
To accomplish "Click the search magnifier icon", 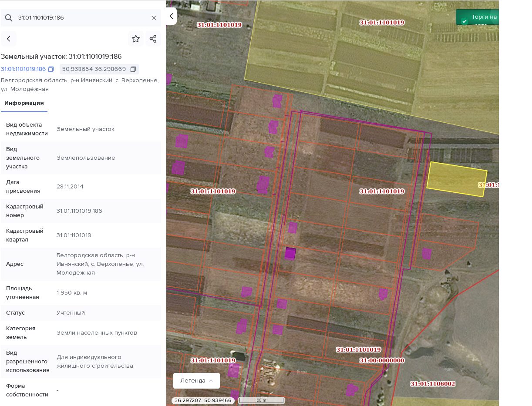I will [x=9, y=18].
